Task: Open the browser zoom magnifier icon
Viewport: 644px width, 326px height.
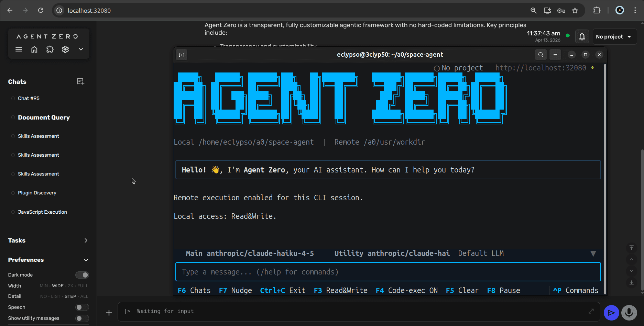Action: pyautogui.click(x=534, y=10)
